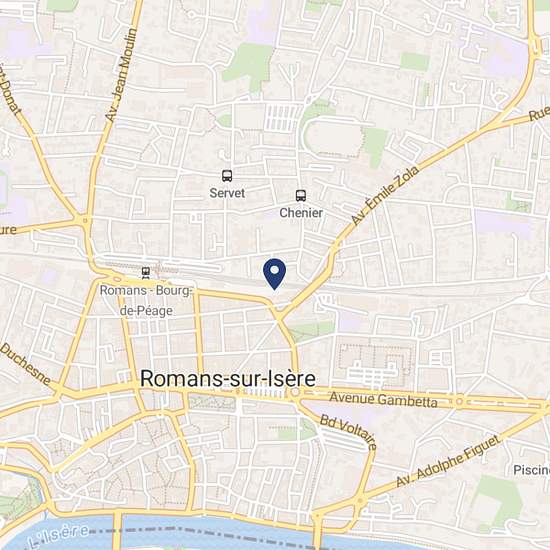Click the Duchesne street label
Viewport: 550px width, 550px height.
click(x=25, y=364)
